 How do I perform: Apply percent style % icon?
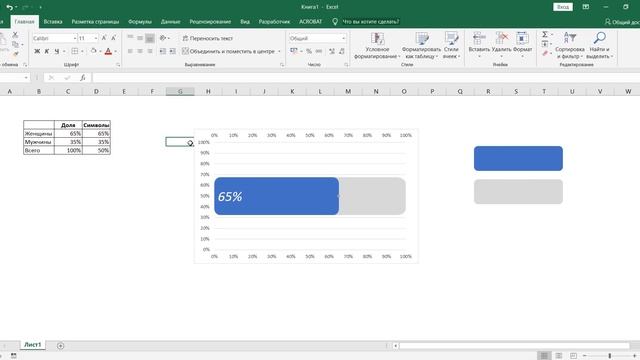click(x=309, y=51)
